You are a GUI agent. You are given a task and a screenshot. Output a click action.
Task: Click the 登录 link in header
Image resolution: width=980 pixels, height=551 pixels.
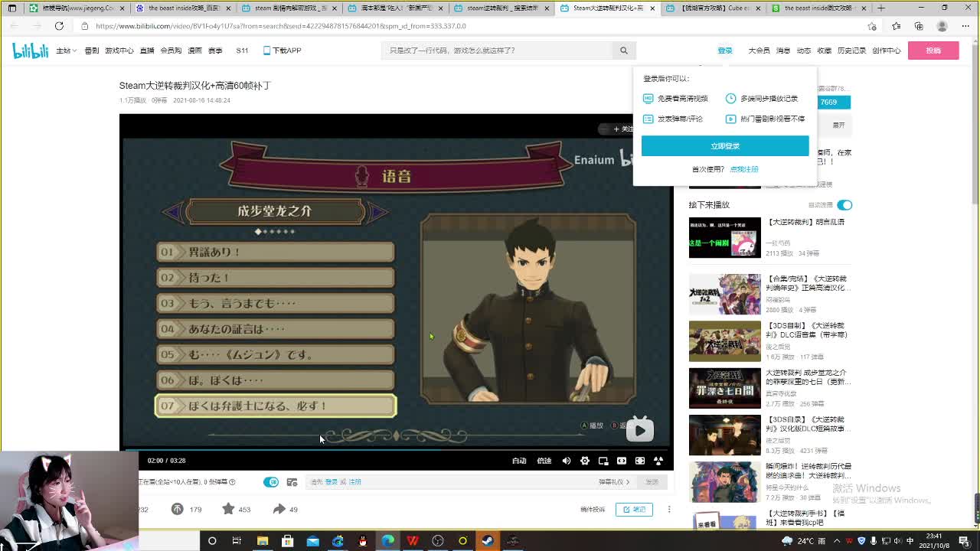[x=725, y=51]
